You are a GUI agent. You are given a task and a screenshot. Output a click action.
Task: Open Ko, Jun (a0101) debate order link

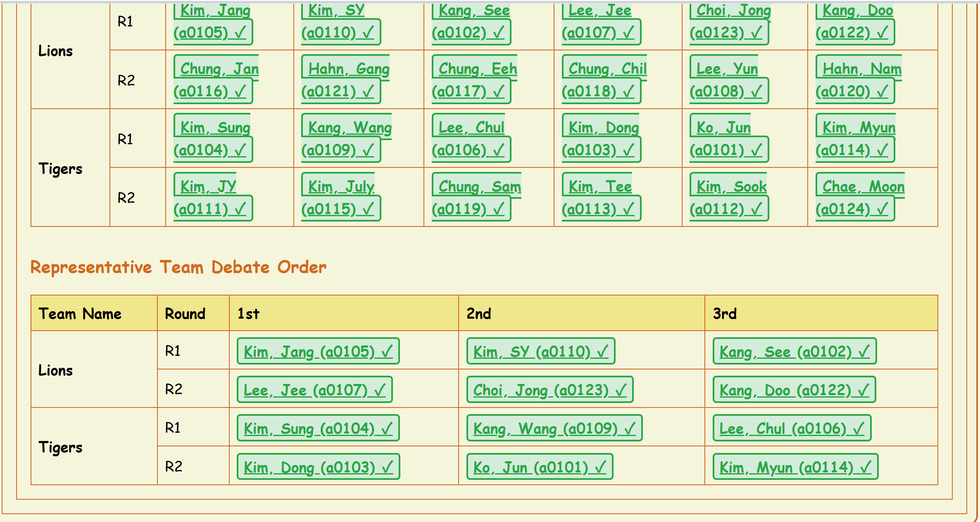tap(539, 467)
